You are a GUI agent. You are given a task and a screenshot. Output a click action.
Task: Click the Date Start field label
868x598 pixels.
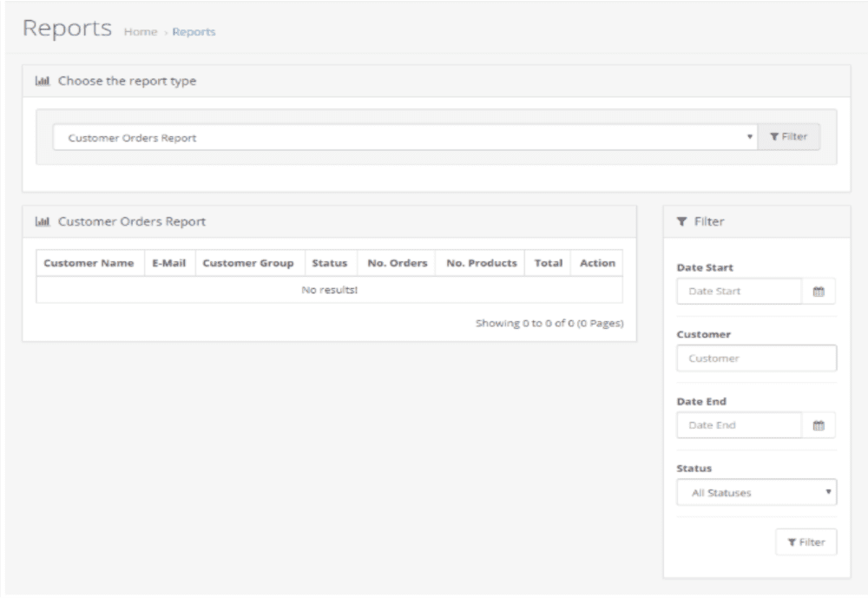(705, 267)
